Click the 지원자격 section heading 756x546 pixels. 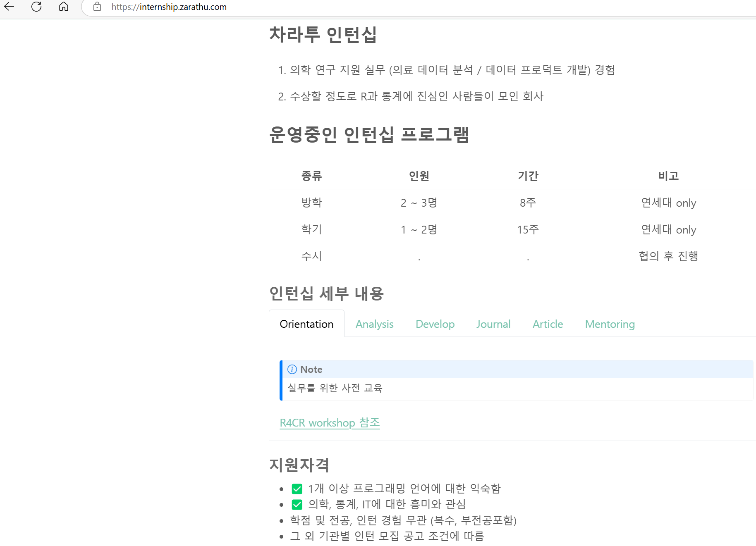click(x=299, y=465)
